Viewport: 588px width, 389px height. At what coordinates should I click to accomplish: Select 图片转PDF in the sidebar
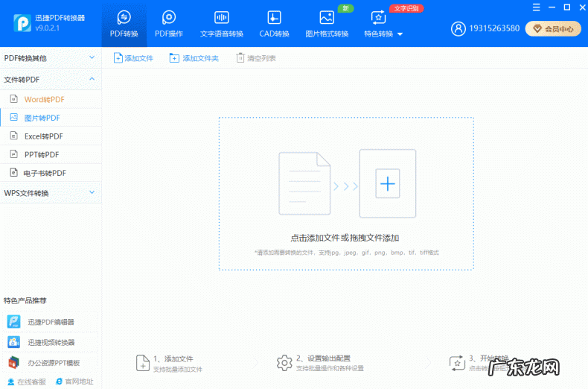pos(51,118)
